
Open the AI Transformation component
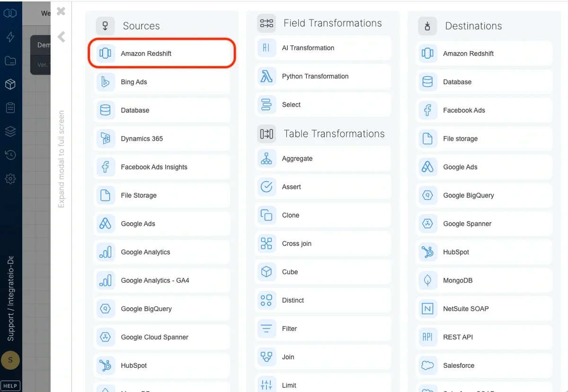(x=321, y=48)
